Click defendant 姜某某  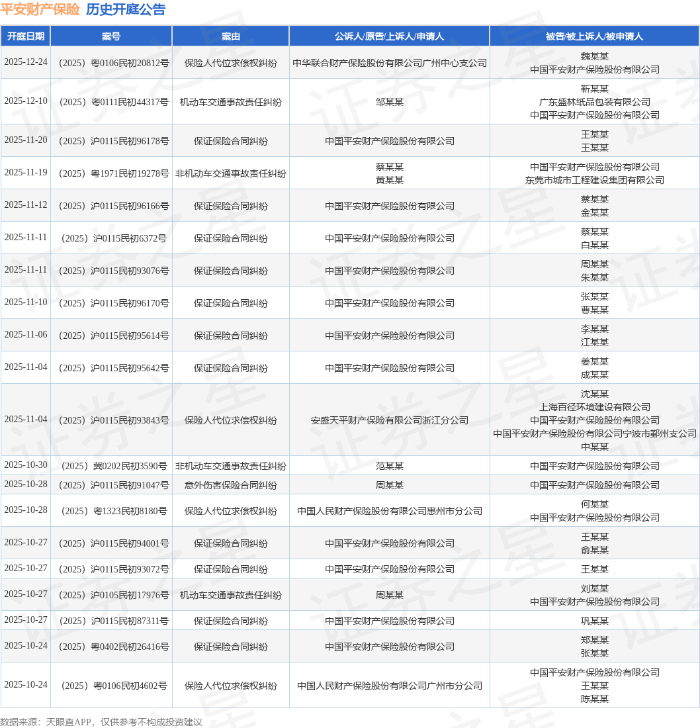[x=595, y=361]
